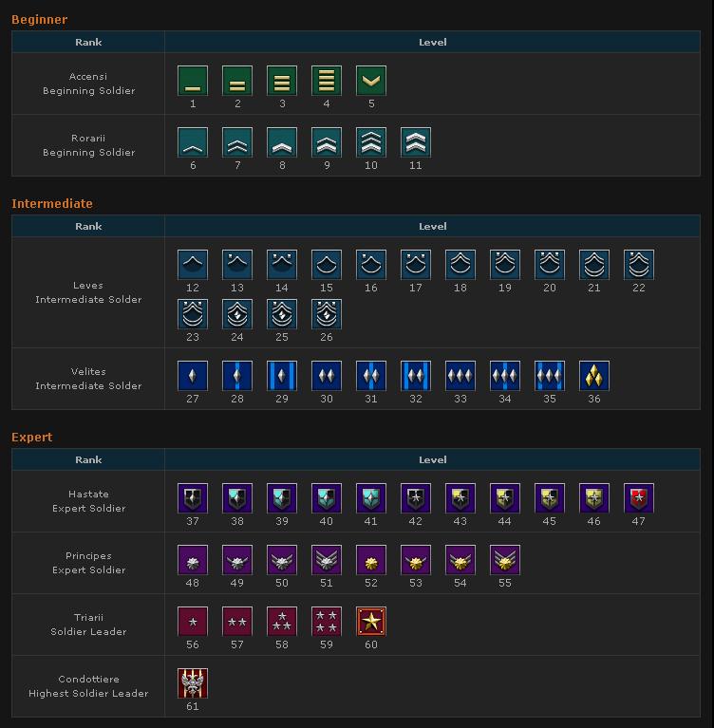Select the level 47 red shield badge
The width and height of the screenshot is (714, 728).
point(639,498)
